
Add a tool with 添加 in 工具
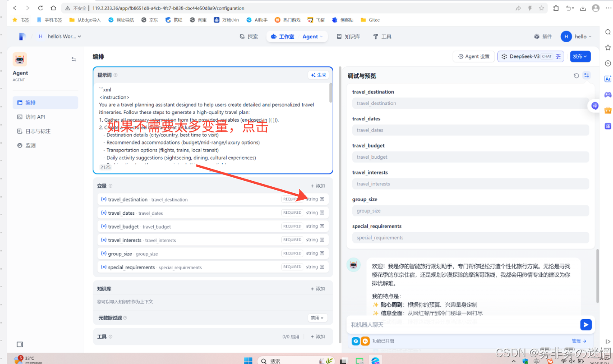point(317,337)
